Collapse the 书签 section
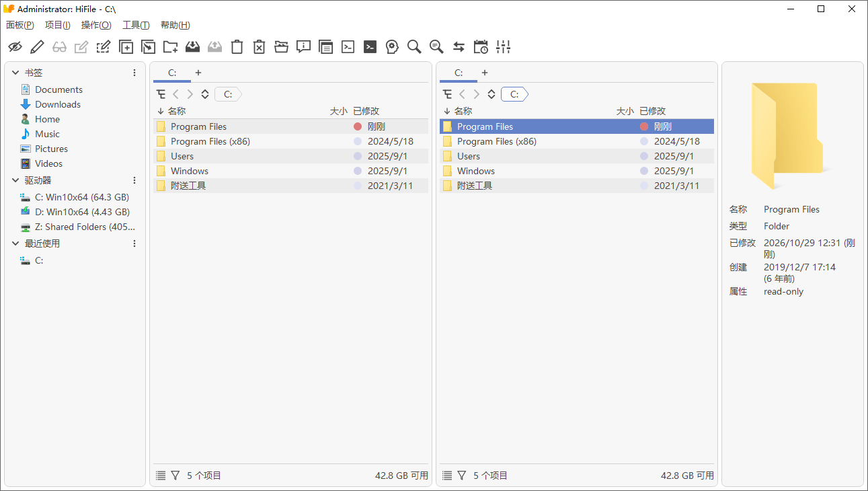This screenshot has width=868, height=491. (x=15, y=73)
